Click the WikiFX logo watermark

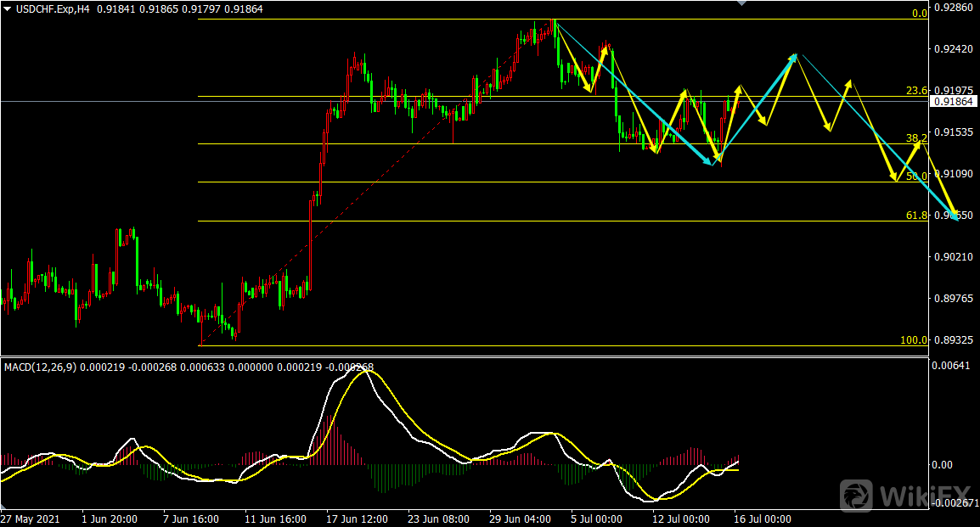[x=905, y=493]
